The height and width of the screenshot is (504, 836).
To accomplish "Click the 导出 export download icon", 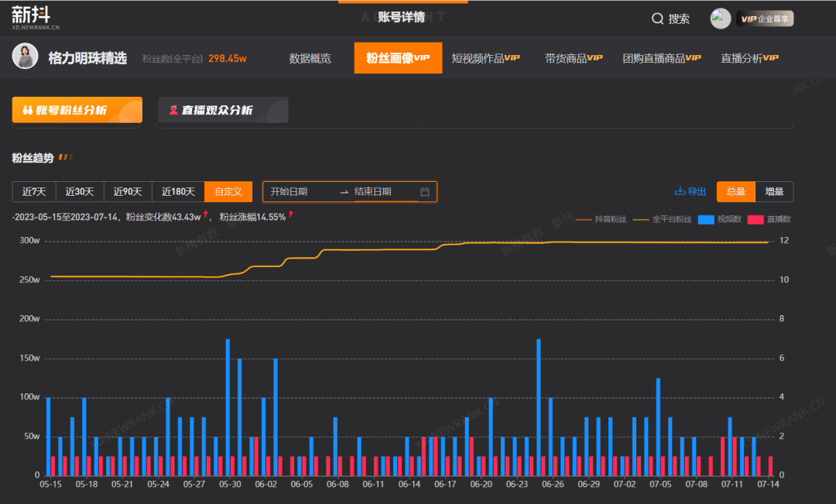I will [x=680, y=192].
